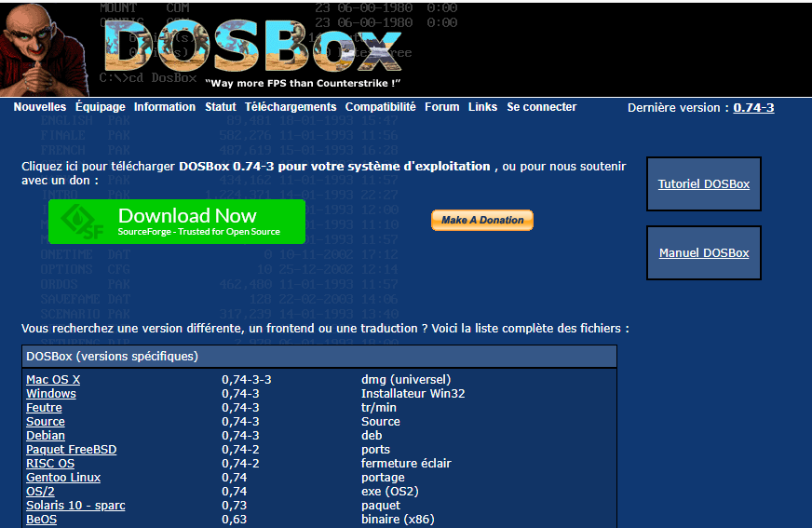Open the Solaris 10 - sparc link
Viewport: 812px width, 528px height.
click(x=75, y=506)
